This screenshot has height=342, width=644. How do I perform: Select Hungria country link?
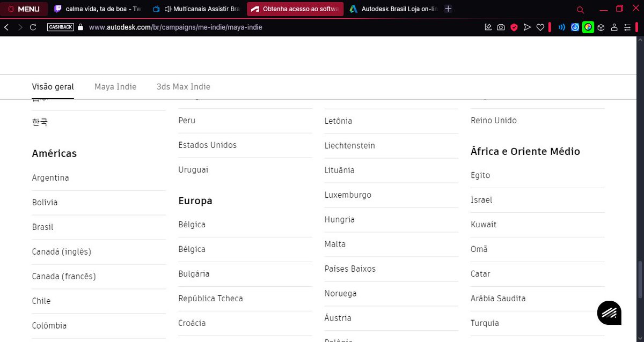pyautogui.click(x=340, y=220)
